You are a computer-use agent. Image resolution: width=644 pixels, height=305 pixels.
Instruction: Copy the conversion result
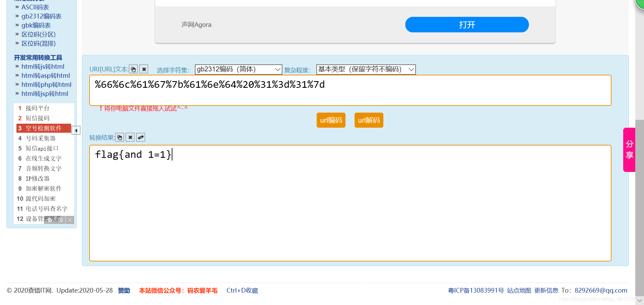120,137
